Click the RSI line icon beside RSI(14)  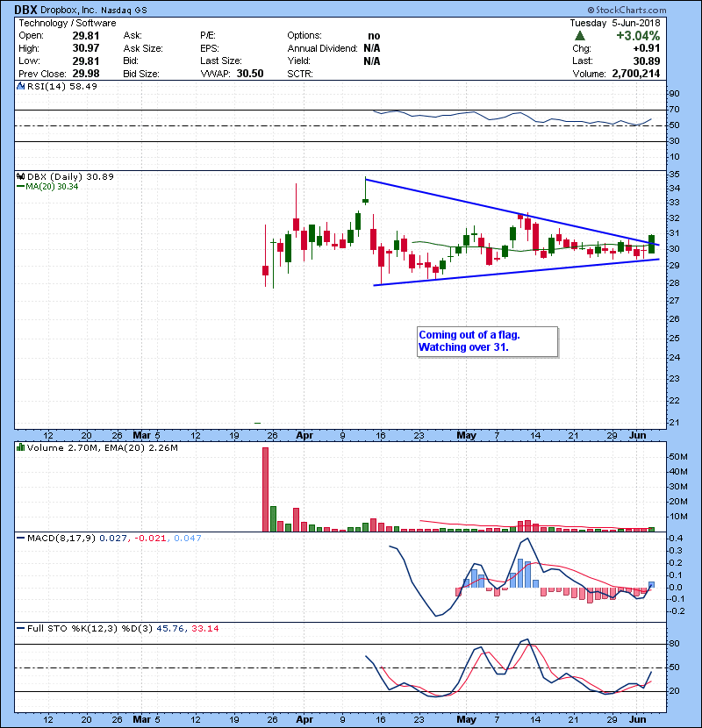click(20, 86)
